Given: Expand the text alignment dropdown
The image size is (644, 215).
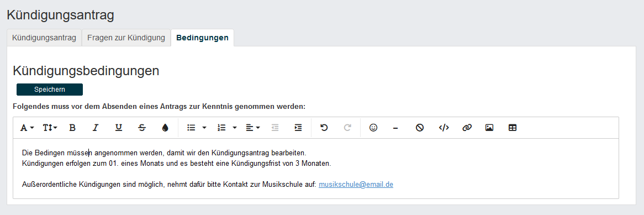Looking at the screenshot, I should 252,128.
